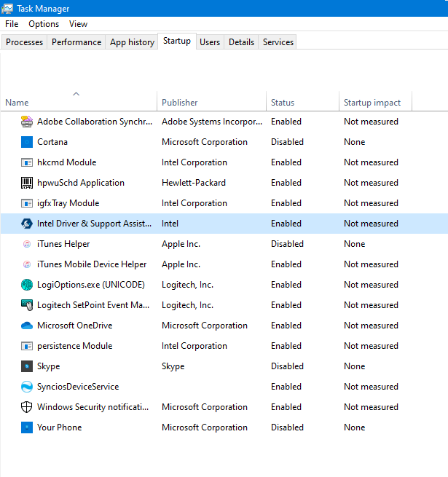Open the File menu
Viewport: 448px width, 477px height.
point(12,24)
